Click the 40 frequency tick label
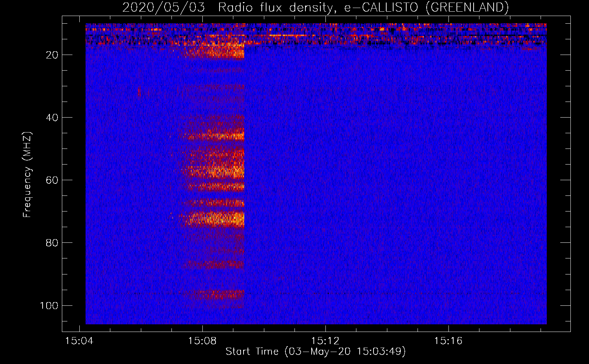This screenshot has width=589, height=364. coord(52,118)
